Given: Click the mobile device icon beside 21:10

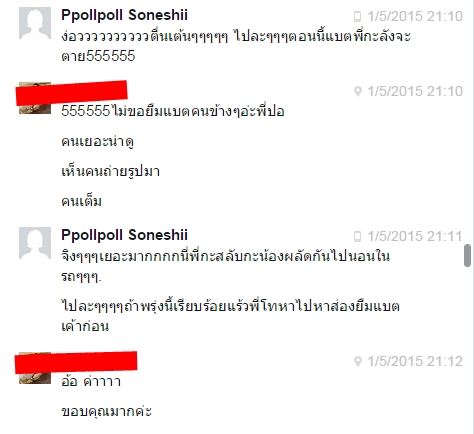Looking at the screenshot, I should click(x=357, y=16).
